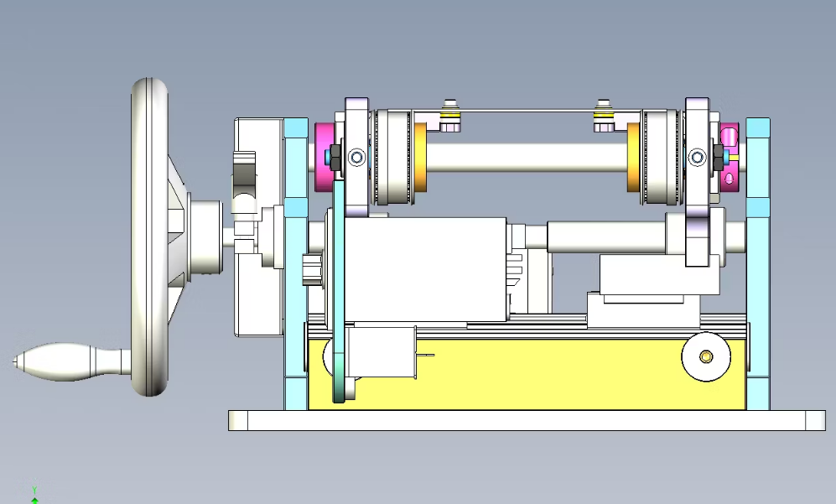Image resolution: width=836 pixels, height=504 pixels.
Task: Select the white roller with yellow center
Action: click(x=706, y=356)
